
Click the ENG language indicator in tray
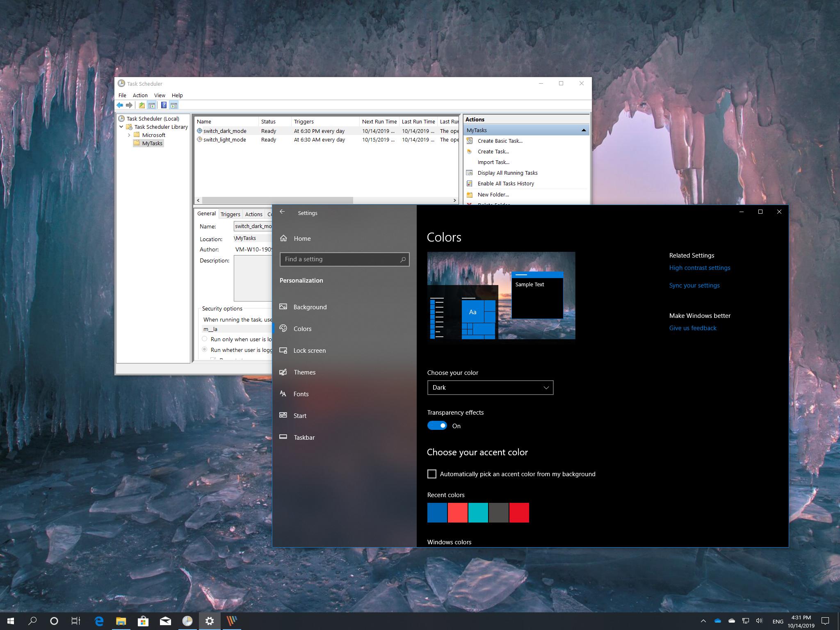pos(778,621)
